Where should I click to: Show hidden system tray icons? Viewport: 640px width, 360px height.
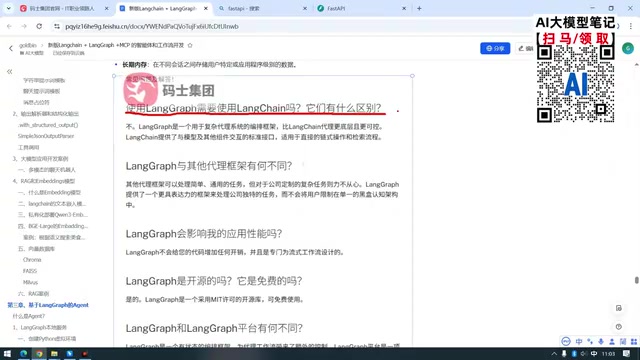point(554,354)
